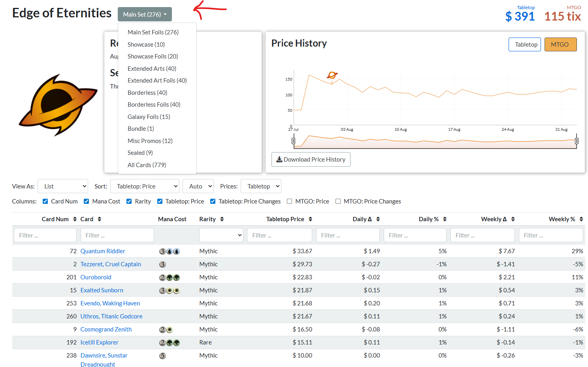Uncheck the Mana Cost column checkbox
This screenshot has height=367, width=588.
86,201
